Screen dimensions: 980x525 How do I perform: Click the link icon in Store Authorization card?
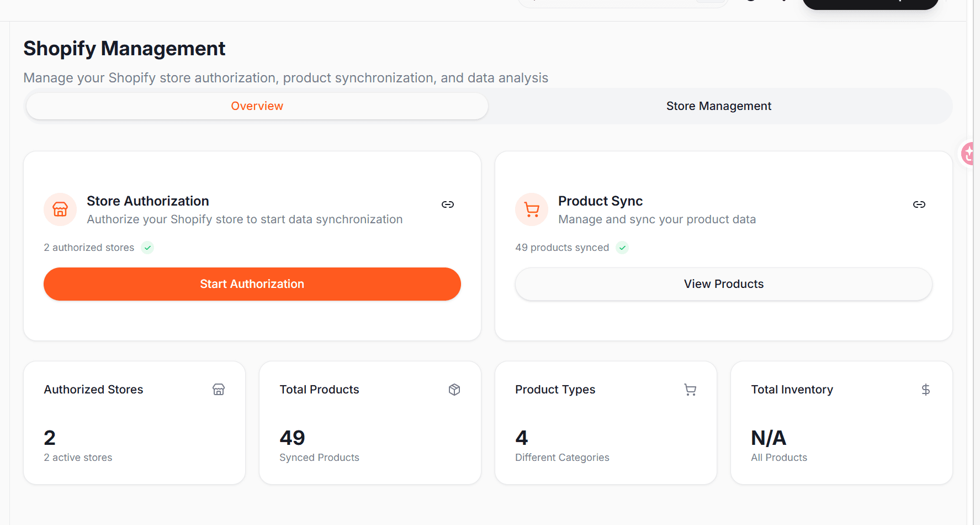tap(448, 204)
